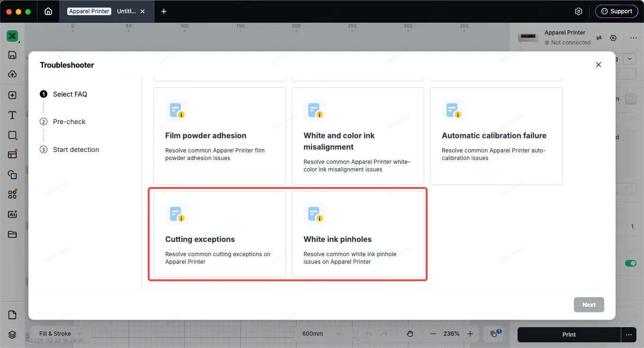Go to the Pre-check step
This screenshot has width=644, height=348.
(63, 122)
